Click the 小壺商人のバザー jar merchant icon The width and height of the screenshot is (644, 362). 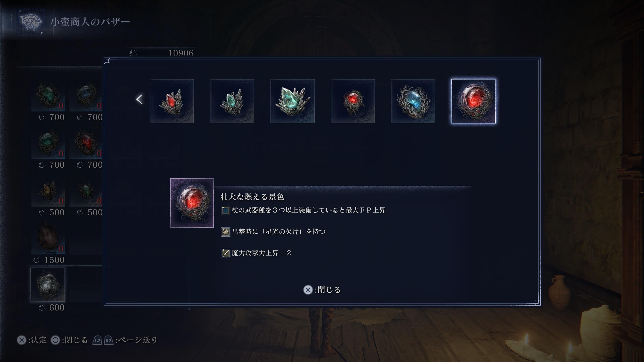coord(31,22)
